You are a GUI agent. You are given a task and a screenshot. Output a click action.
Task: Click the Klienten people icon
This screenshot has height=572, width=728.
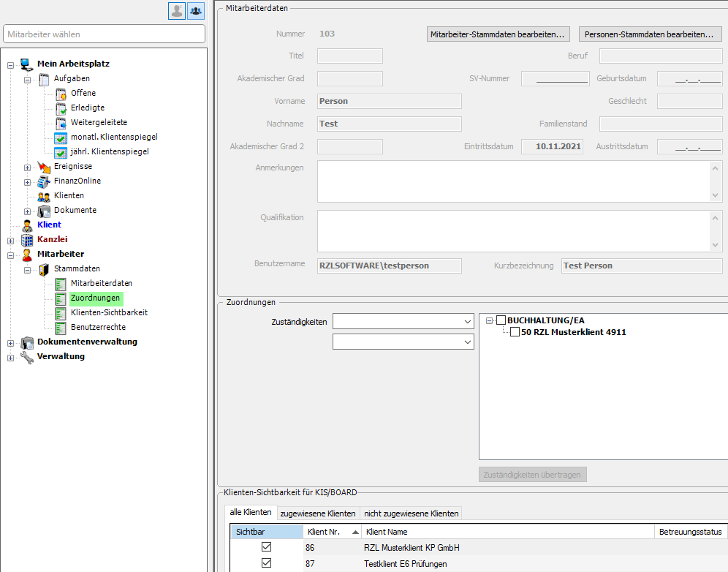click(44, 195)
